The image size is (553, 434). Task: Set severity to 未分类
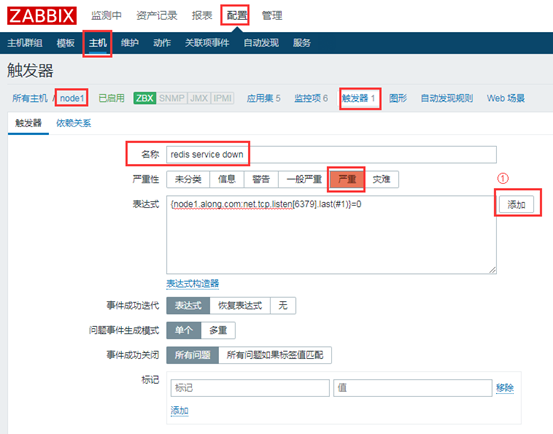[188, 179]
